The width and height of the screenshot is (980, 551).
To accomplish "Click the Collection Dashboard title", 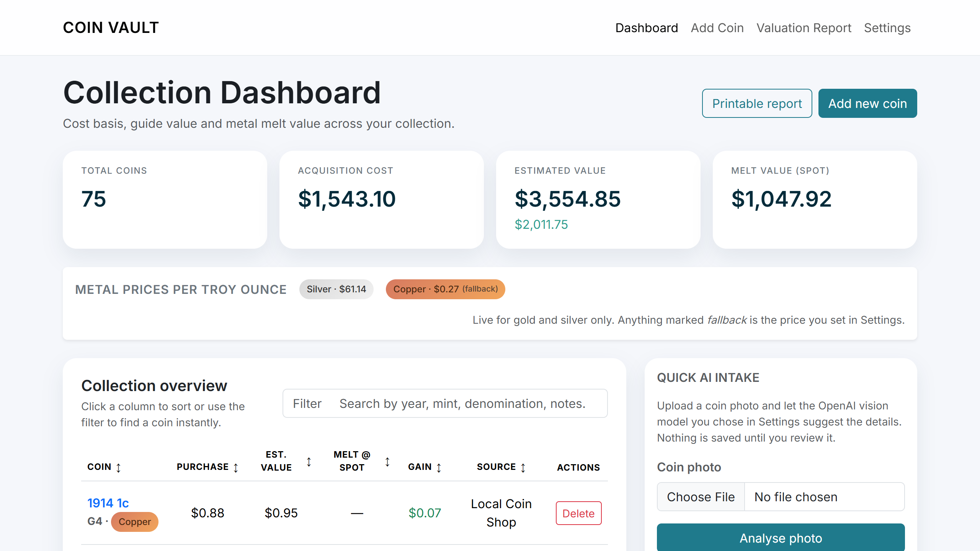I will point(222,93).
